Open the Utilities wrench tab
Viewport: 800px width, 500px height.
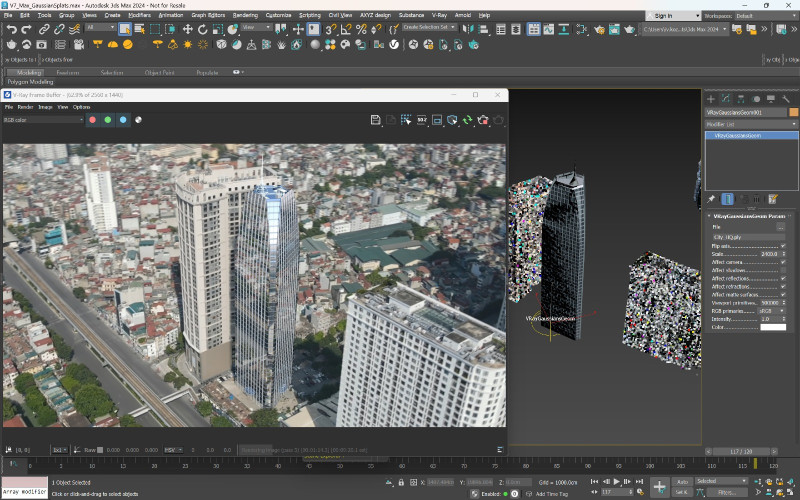(786, 99)
